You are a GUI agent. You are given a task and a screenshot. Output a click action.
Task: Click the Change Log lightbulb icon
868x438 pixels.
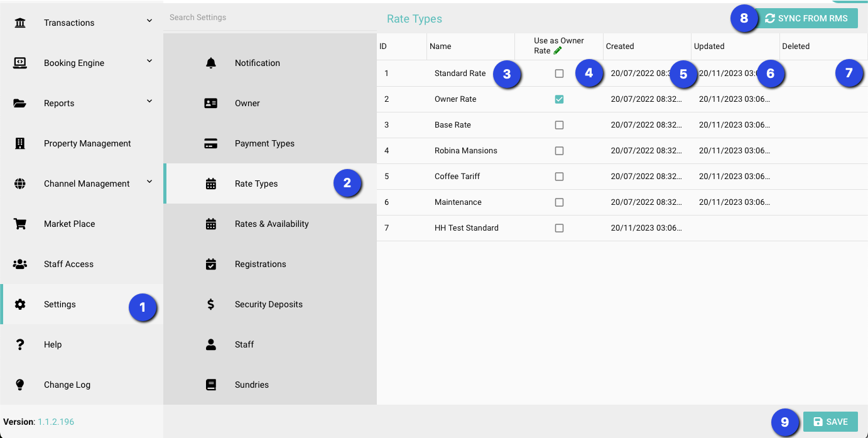pyautogui.click(x=20, y=385)
